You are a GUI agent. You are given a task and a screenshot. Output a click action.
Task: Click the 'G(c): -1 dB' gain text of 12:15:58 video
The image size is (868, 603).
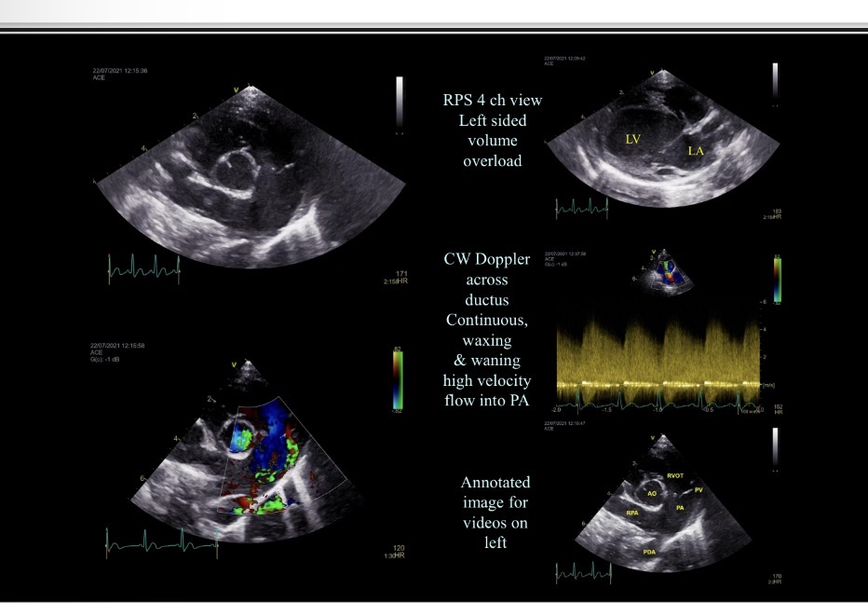(105, 360)
